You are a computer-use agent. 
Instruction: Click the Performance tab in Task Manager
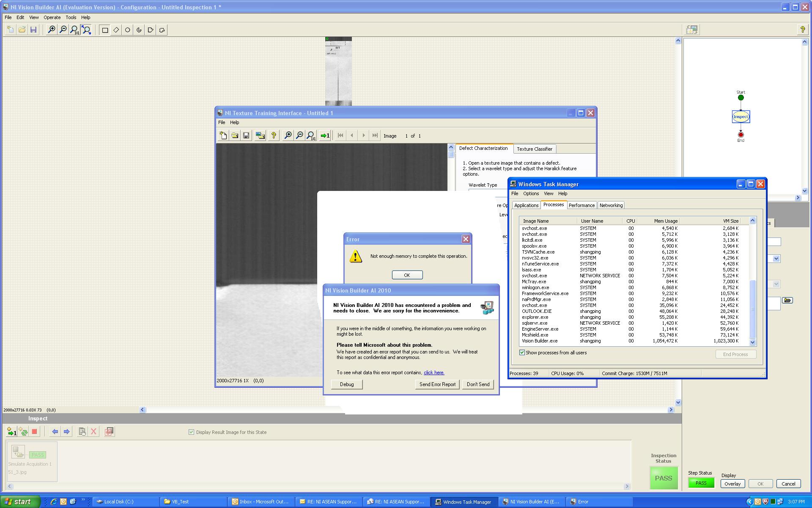click(x=581, y=205)
